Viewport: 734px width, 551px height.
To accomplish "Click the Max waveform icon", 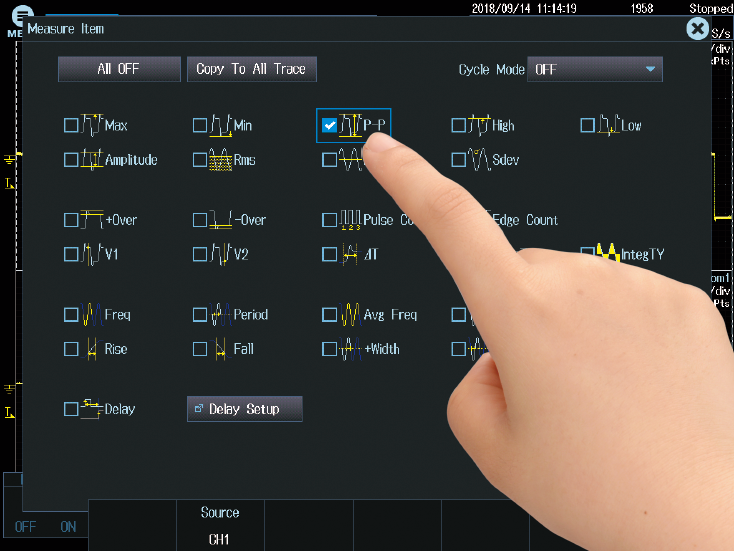I will (92, 125).
